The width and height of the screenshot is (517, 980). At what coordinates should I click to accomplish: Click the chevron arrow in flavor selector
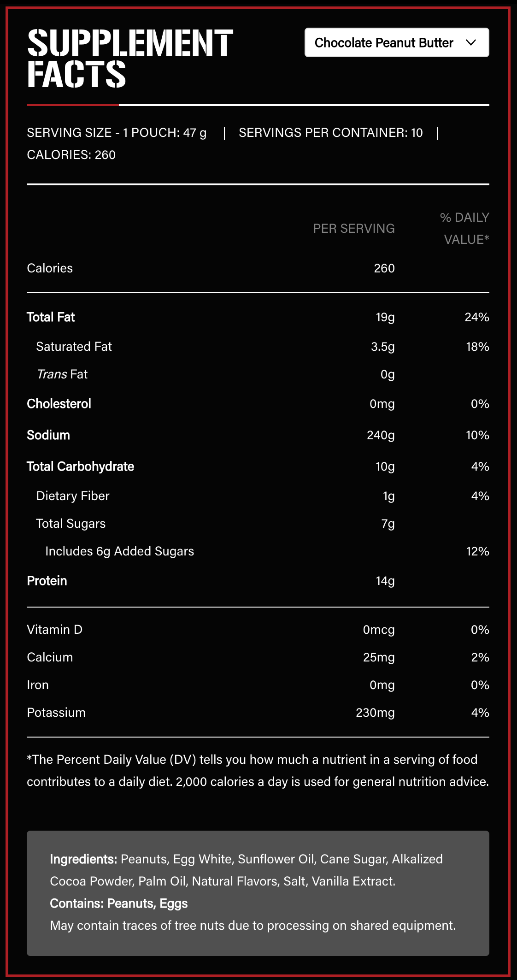coord(470,43)
